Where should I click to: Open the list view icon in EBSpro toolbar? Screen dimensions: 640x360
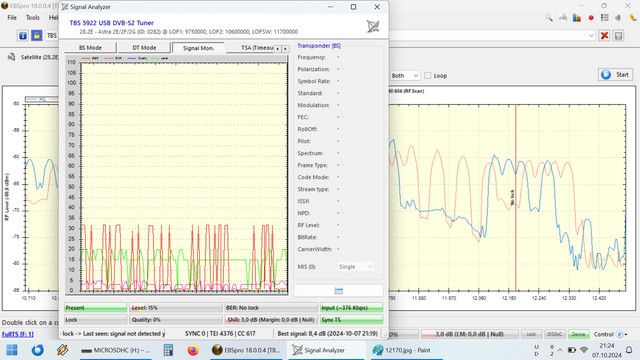point(604,18)
